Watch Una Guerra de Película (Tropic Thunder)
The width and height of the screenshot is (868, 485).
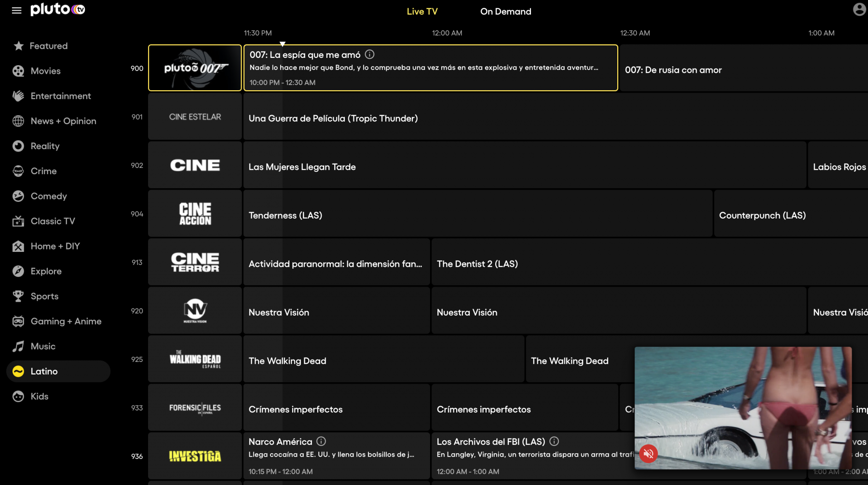point(333,118)
